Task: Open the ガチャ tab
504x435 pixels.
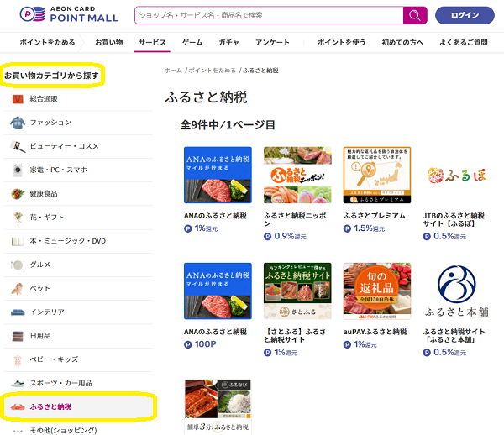Action: pyautogui.click(x=228, y=42)
